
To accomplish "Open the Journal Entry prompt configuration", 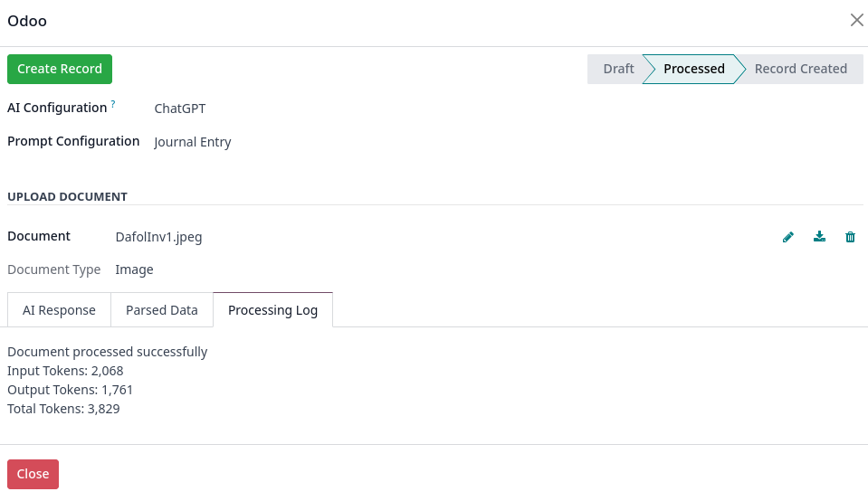I will [193, 142].
